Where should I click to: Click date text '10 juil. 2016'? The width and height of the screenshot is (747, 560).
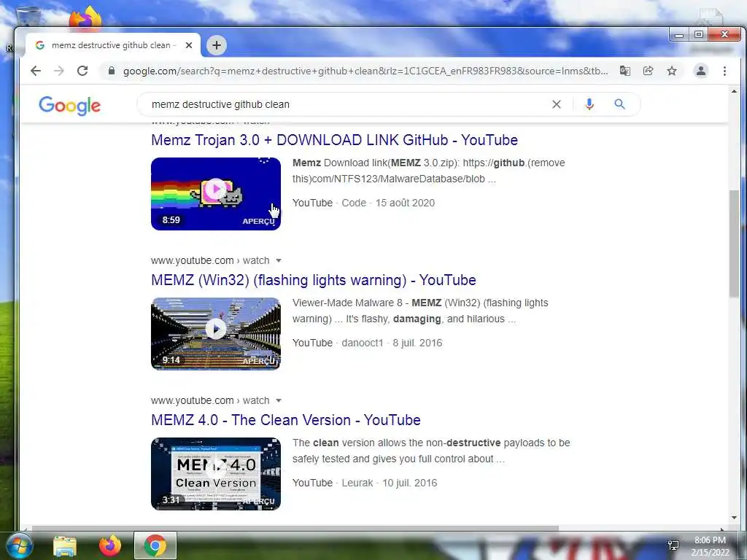tap(410, 483)
